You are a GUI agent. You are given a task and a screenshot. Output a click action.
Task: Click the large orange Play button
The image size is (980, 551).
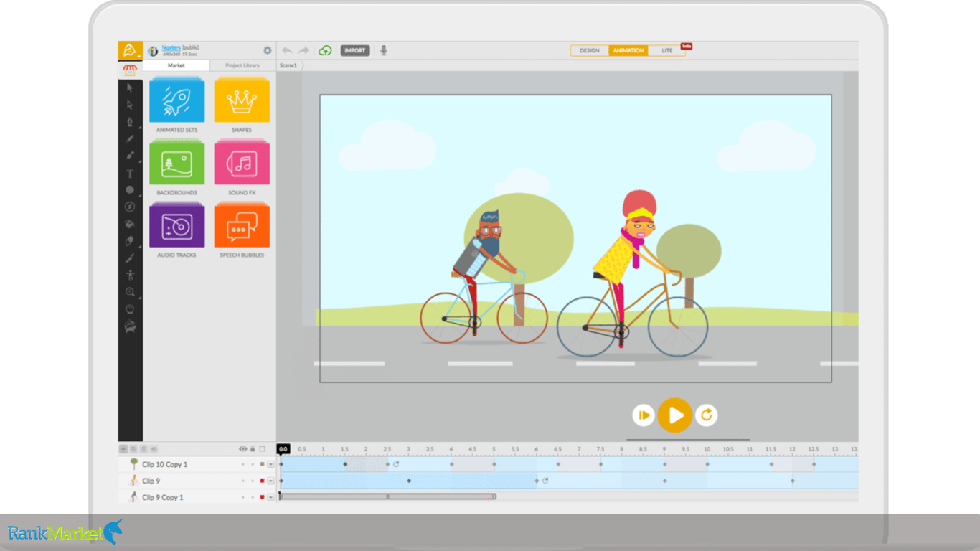coord(675,415)
